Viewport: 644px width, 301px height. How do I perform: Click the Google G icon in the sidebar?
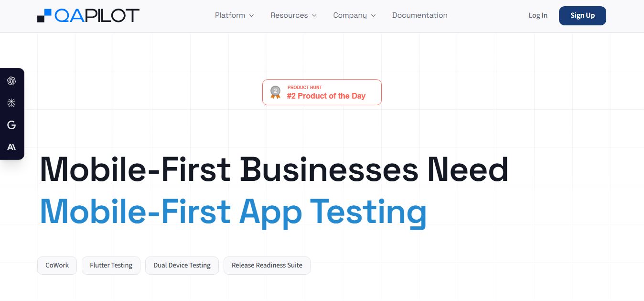[11, 125]
